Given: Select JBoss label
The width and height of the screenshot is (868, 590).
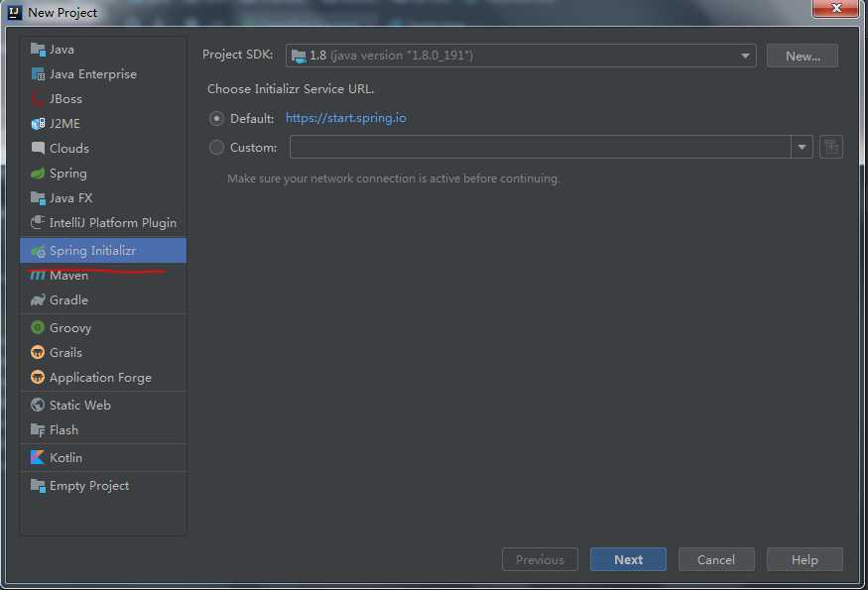Looking at the screenshot, I should tap(65, 99).
